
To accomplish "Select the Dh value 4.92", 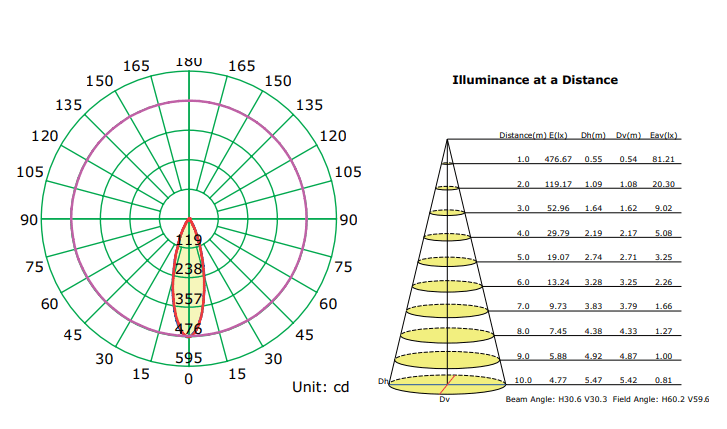I will point(593,356).
